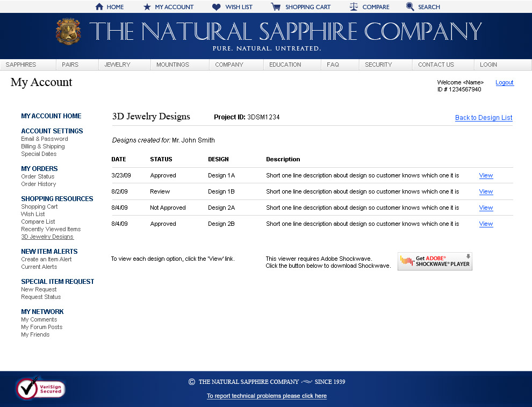Open the Login menu item

point(488,65)
